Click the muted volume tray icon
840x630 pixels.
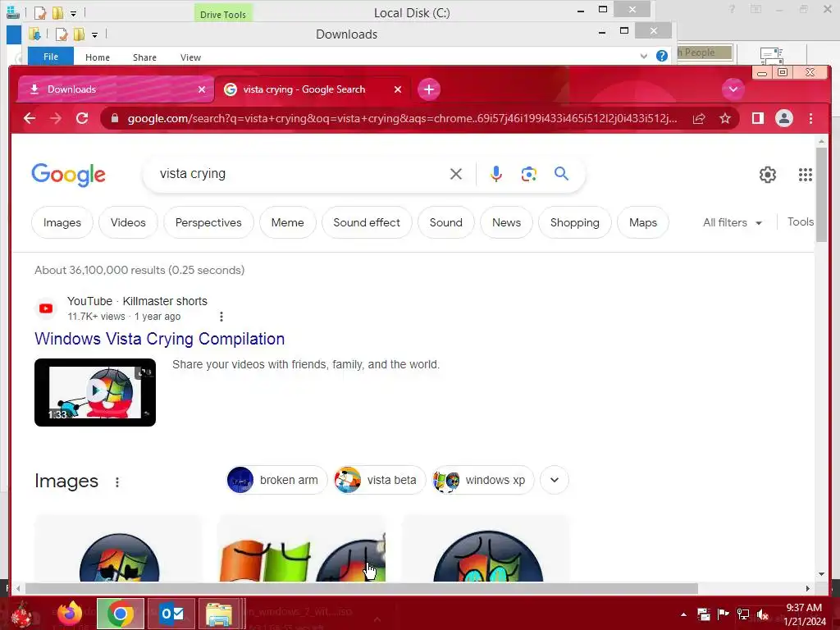click(763, 614)
